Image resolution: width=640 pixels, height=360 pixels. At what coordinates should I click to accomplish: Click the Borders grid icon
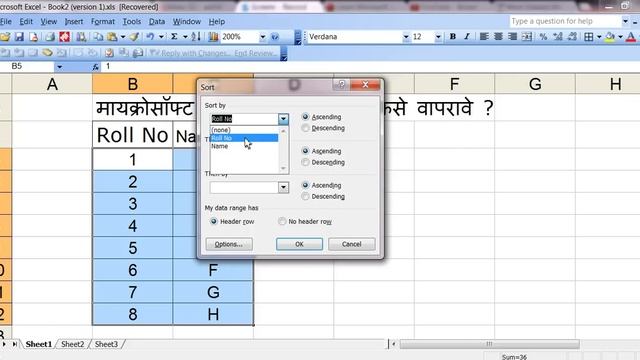pos(589,37)
